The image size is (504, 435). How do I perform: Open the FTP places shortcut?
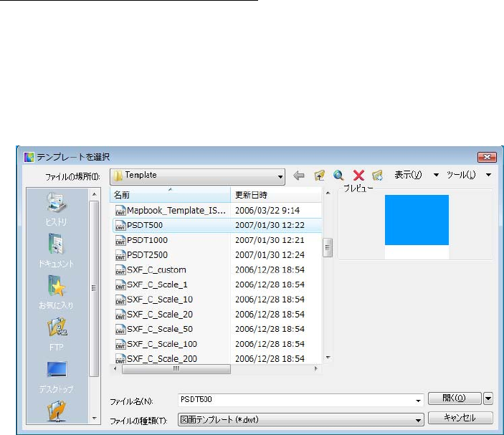(x=57, y=334)
